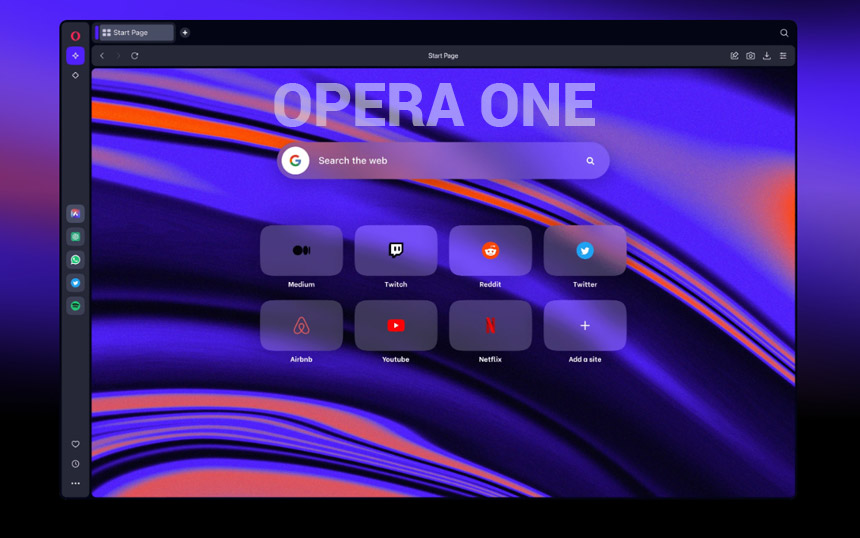Search tabs with the magnifier icon
The image size is (860, 538).
pyautogui.click(x=784, y=33)
